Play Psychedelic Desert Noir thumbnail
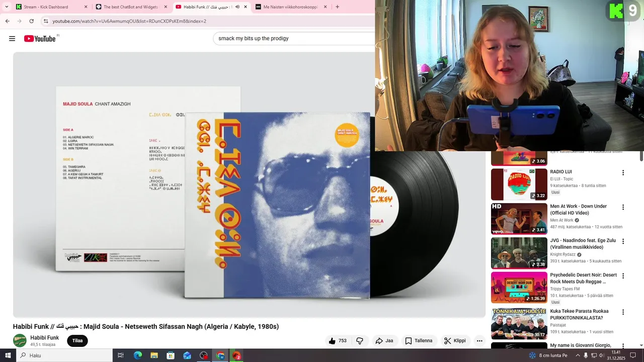Screen dimensions: 644x362 point(519,288)
